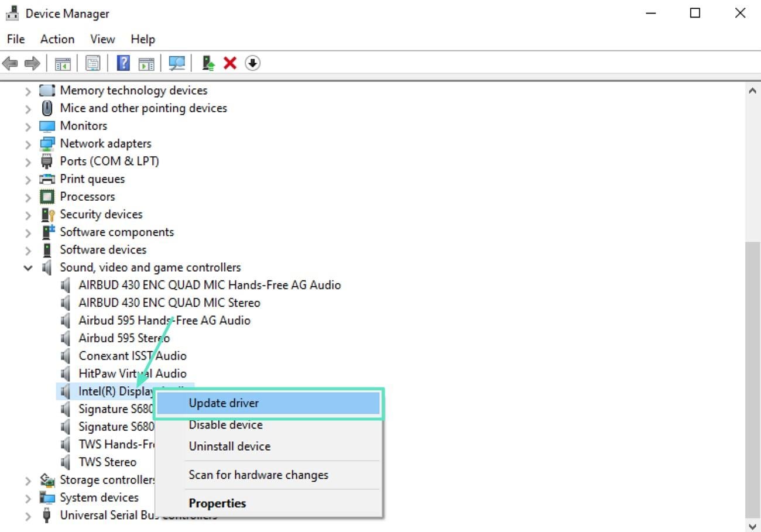Image resolution: width=761 pixels, height=532 pixels.
Task: Click the Monitors category icon
Action: (x=47, y=126)
